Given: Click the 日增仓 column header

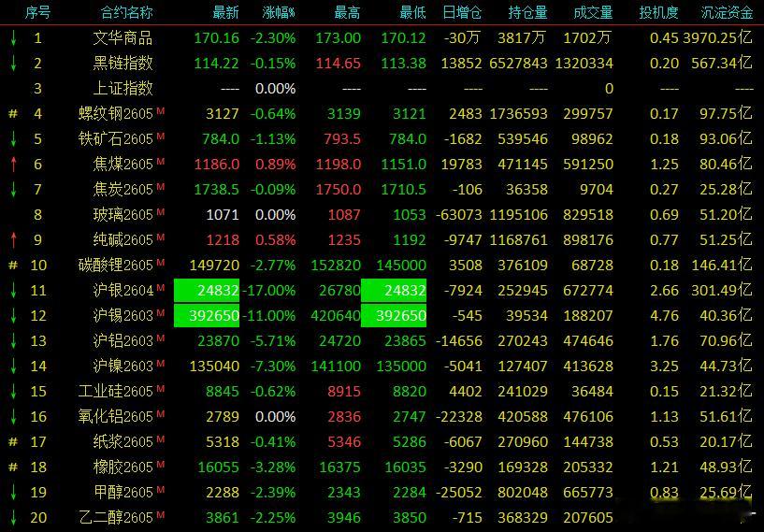Looking at the screenshot, I should [x=462, y=13].
